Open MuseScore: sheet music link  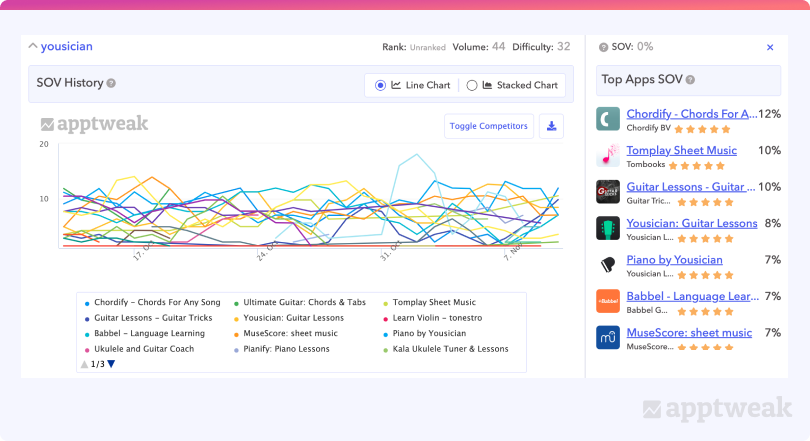689,333
